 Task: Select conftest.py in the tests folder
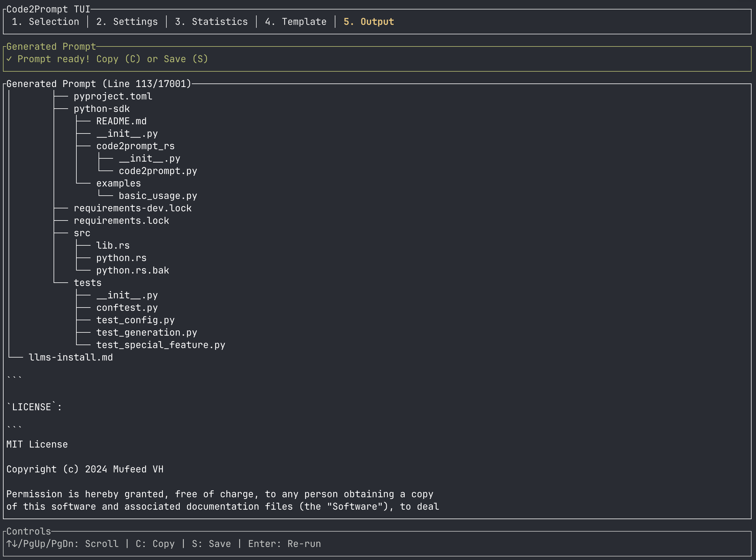[x=127, y=308]
